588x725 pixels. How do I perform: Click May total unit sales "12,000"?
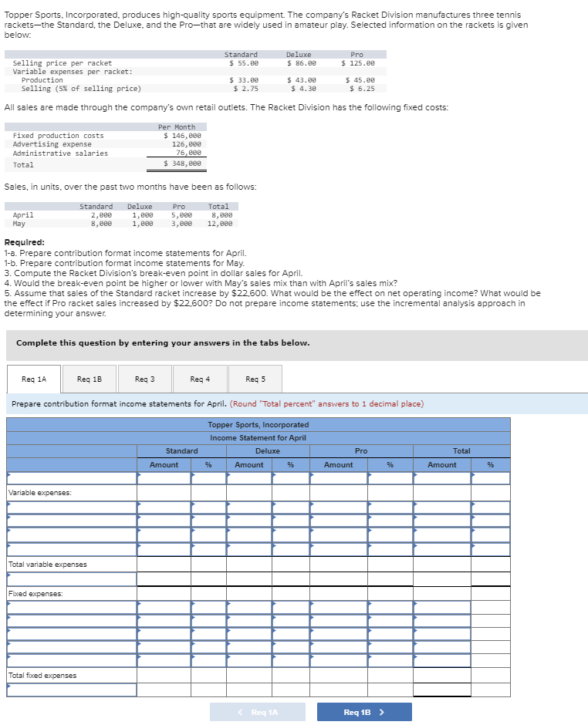coord(220,224)
